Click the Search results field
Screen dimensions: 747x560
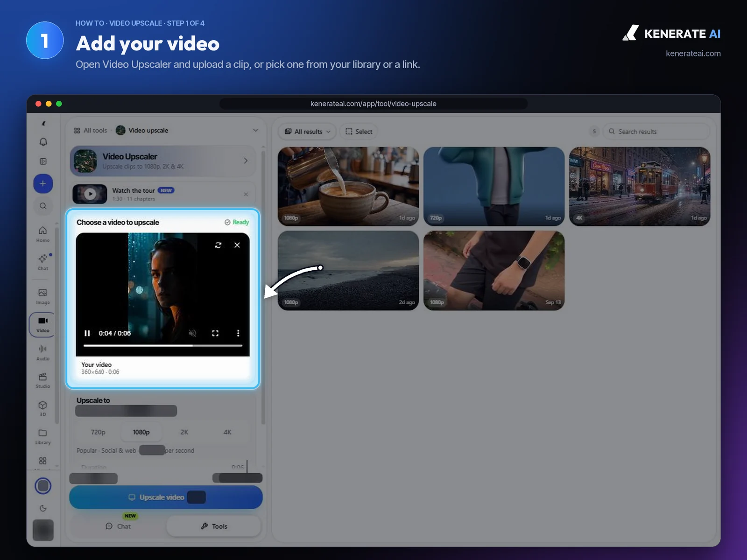tap(656, 132)
